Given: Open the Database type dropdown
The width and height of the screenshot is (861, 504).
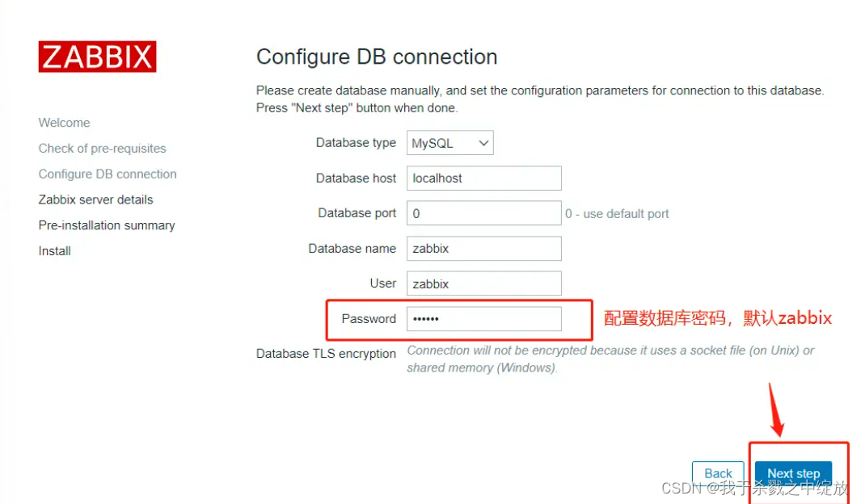Looking at the screenshot, I should pyautogui.click(x=449, y=142).
